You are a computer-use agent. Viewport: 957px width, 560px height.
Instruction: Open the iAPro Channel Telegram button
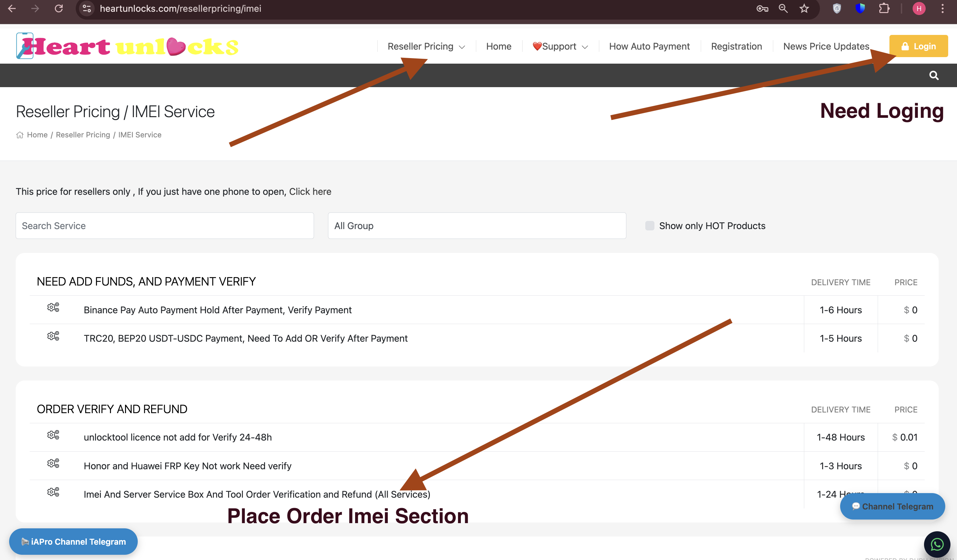[73, 541]
